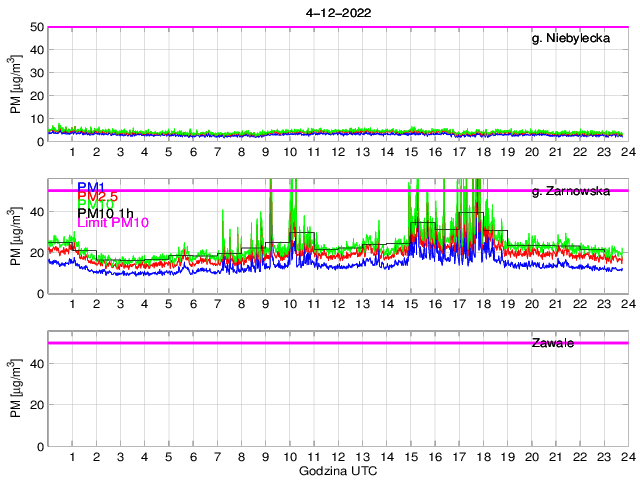
Task: Click hour 24 tick in bottom panel
Action: [x=627, y=456]
